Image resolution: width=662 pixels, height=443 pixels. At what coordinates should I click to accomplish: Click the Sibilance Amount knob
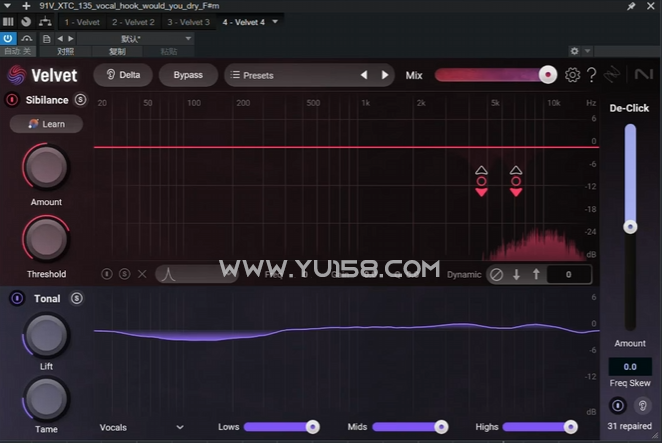click(46, 167)
